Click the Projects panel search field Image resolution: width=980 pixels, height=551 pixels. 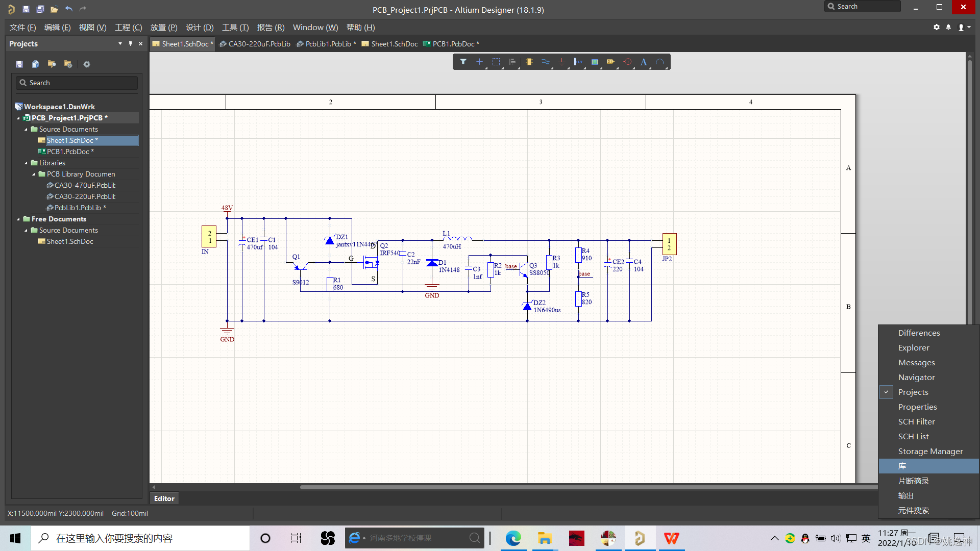(77, 83)
